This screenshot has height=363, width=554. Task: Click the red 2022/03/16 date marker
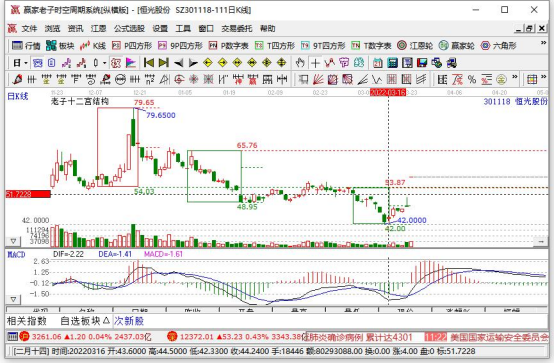388,92
